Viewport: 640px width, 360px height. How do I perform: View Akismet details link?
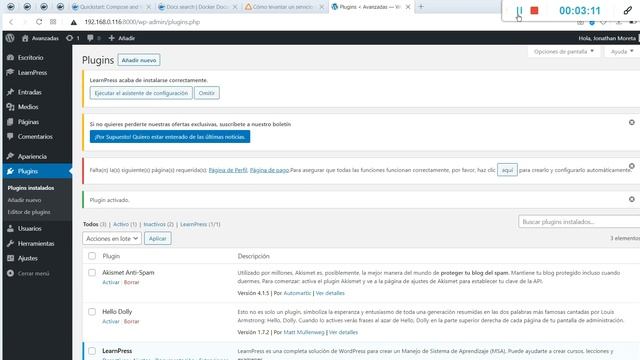pos(330,293)
